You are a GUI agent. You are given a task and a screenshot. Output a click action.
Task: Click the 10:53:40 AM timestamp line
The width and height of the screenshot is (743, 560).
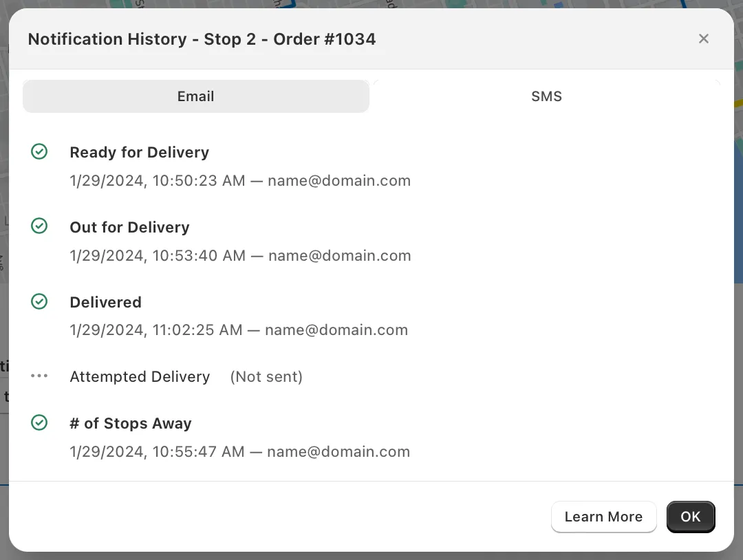click(x=240, y=255)
